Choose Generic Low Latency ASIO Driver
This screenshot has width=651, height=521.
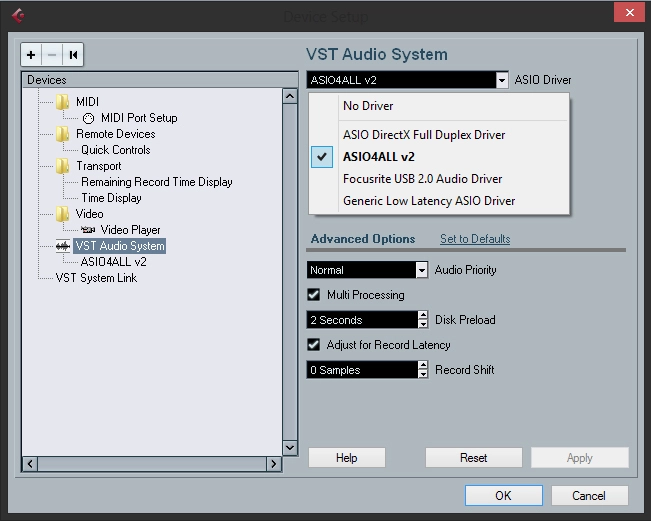click(439, 201)
